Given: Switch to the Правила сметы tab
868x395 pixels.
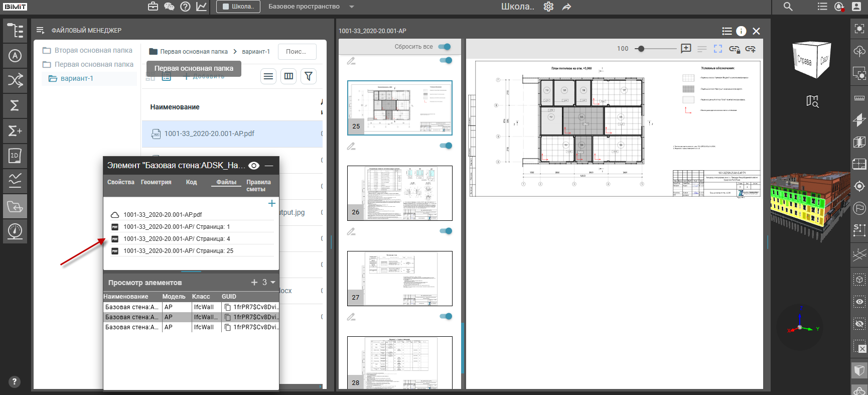Looking at the screenshot, I should (x=258, y=186).
